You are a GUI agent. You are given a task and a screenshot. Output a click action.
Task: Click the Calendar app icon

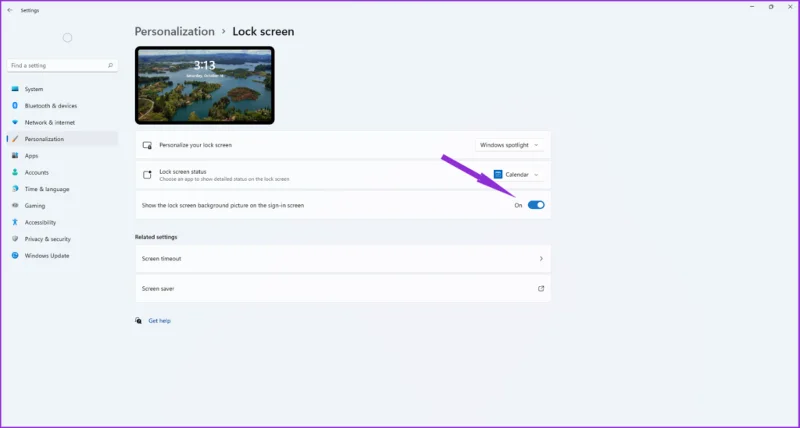click(x=498, y=174)
